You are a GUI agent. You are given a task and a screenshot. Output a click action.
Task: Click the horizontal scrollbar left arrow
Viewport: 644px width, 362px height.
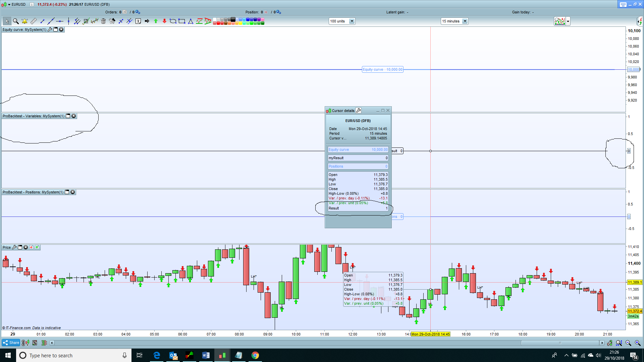(x=52, y=343)
